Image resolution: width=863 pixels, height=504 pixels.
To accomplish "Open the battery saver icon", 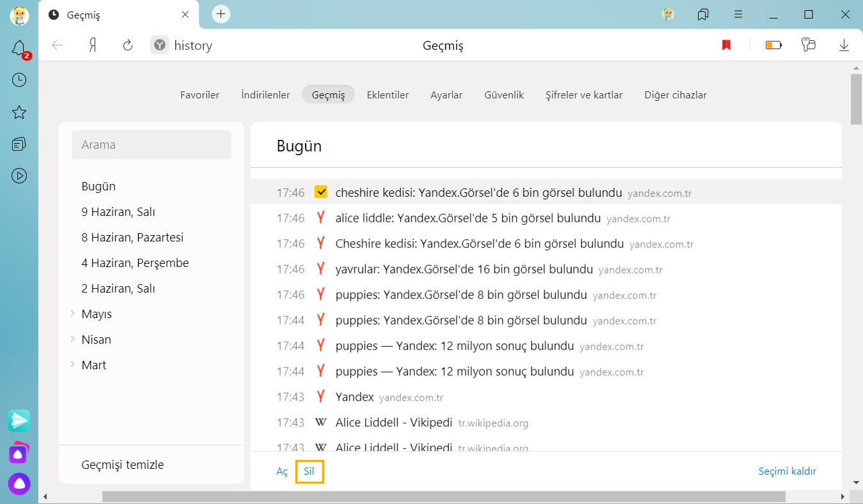I will pyautogui.click(x=774, y=45).
